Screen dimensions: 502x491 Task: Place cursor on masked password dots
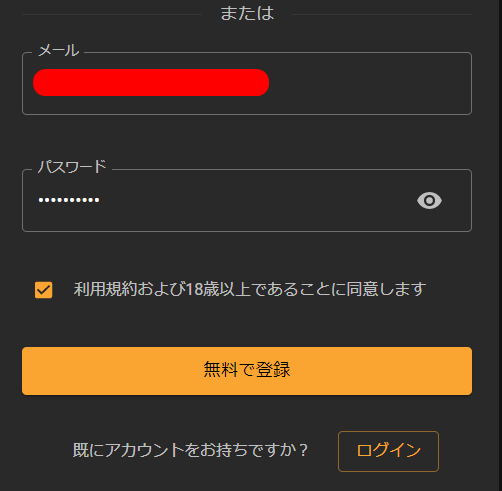pos(69,200)
